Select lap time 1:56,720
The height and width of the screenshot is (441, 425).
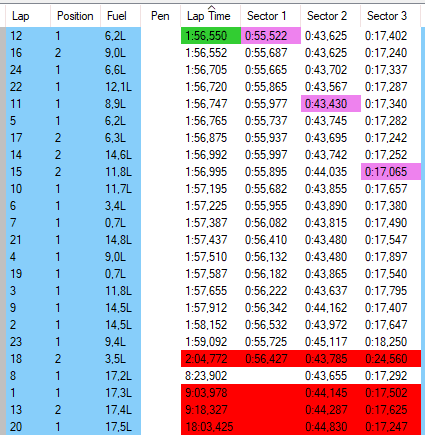(206, 87)
